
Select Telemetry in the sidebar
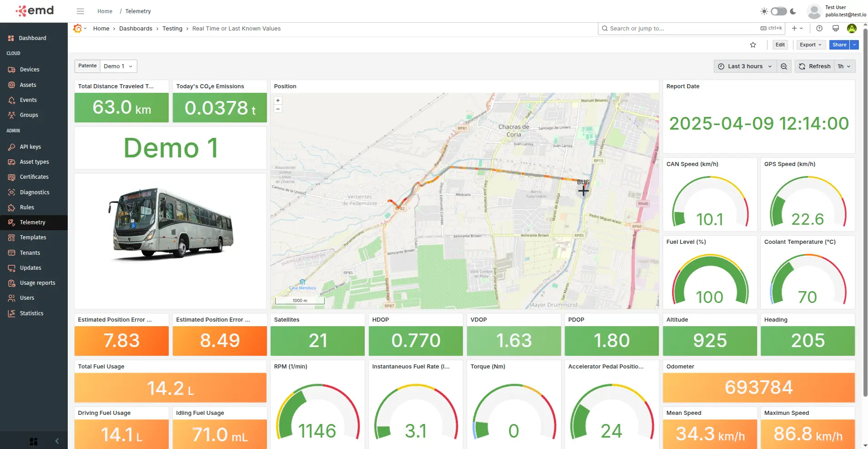point(34,222)
